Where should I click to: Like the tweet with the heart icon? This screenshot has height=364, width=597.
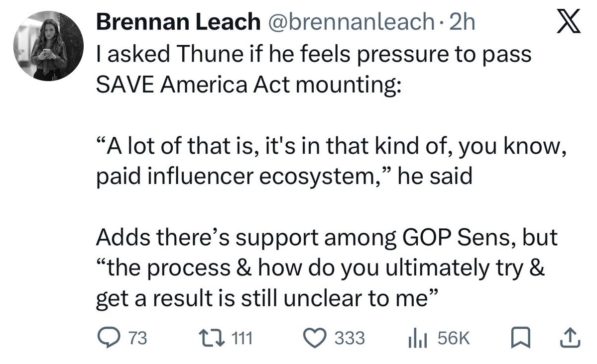[314, 338]
